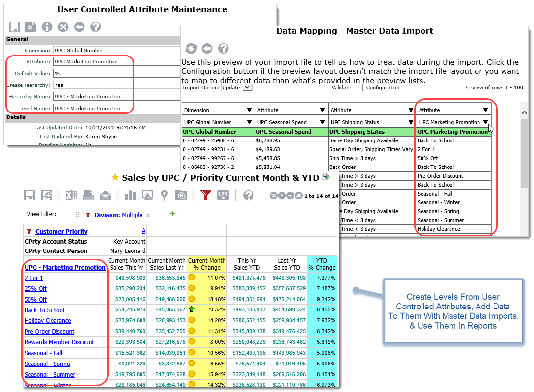The image size is (534, 392).
Task: Click the save icon in Attribute Maintenance
Action: coord(15,27)
